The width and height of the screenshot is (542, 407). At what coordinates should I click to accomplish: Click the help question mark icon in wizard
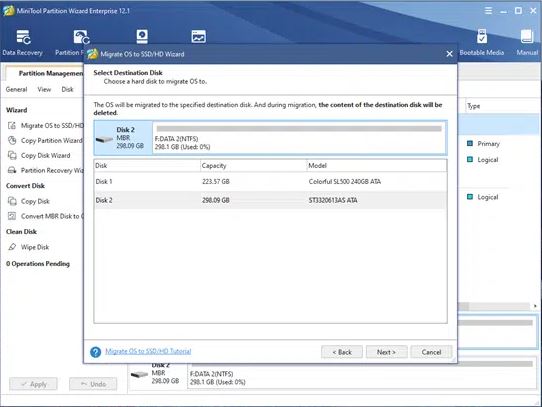[x=95, y=352]
